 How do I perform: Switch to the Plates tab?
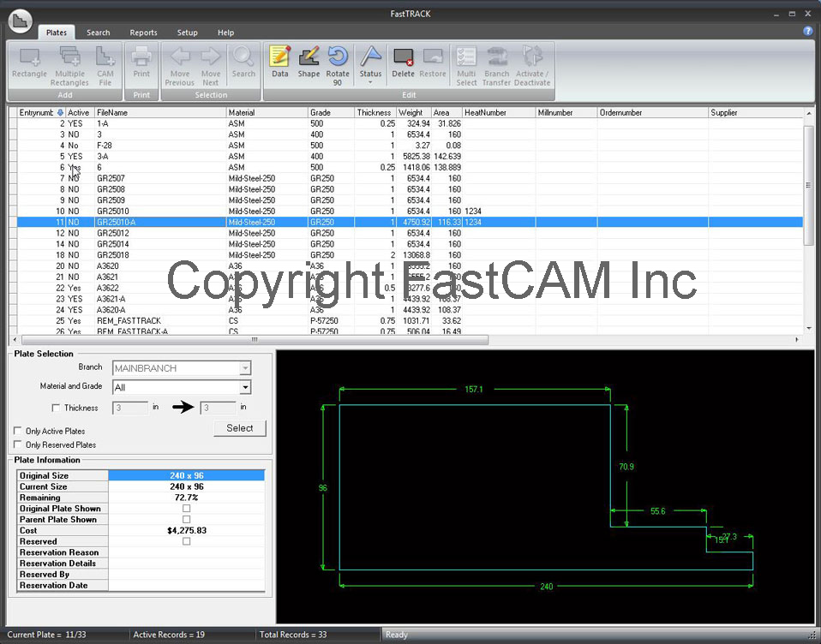(x=56, y=33)
